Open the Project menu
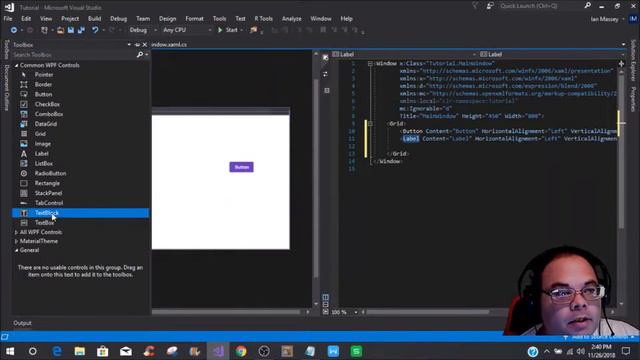Image resolution: width=640 pixels, height=360 pixels. pos(70,19)
